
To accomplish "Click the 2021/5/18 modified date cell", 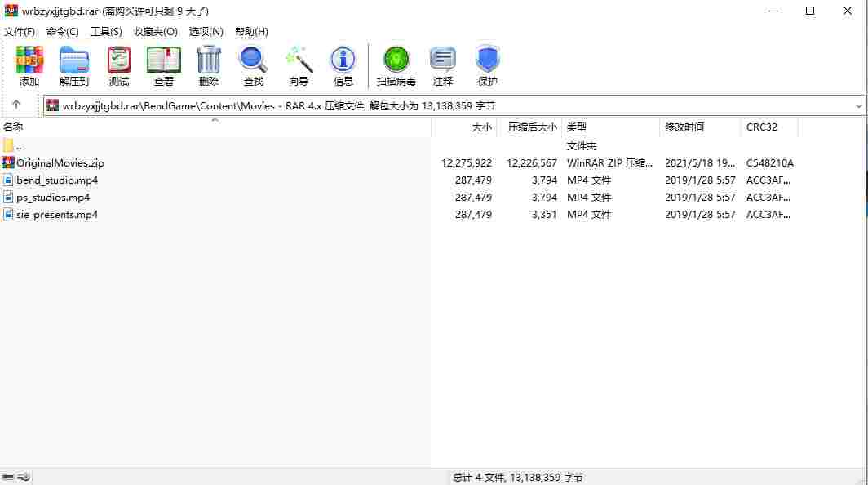I will pyautogui.click(x=700, y=163).
